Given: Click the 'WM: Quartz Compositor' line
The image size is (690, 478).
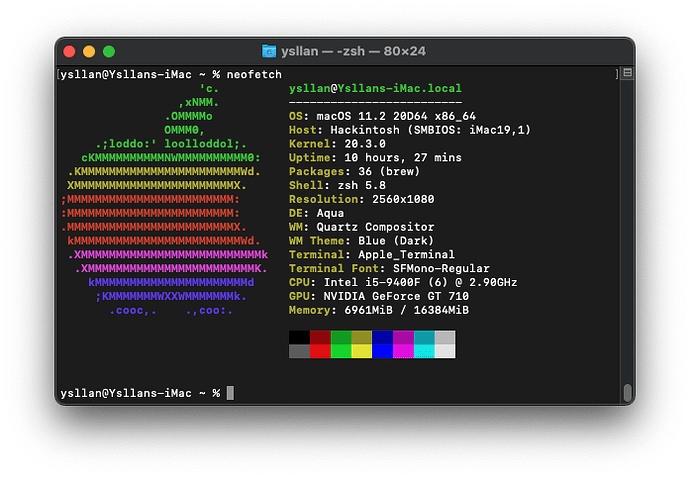Looking at the screenshot, I should [x=361, y=227].
